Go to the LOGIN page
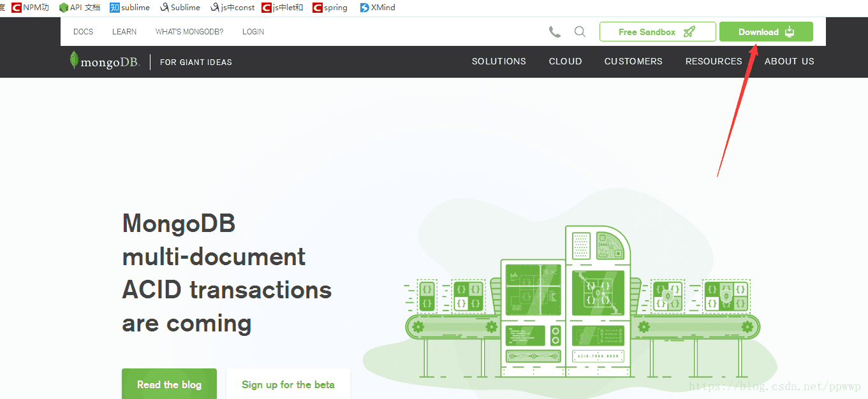Viewport: 868px width, 399px height. [253, 32]
